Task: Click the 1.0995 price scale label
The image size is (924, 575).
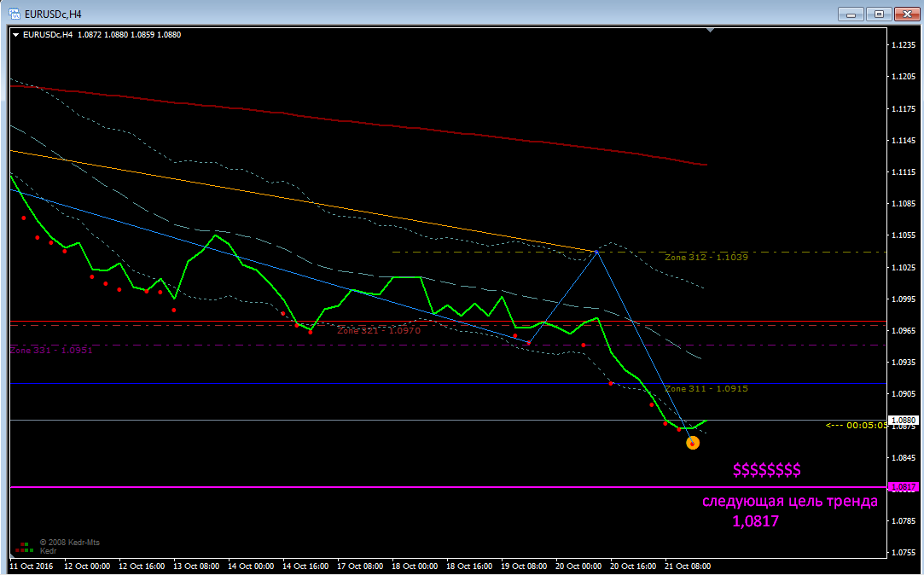Action: click(x=904, y=299)
